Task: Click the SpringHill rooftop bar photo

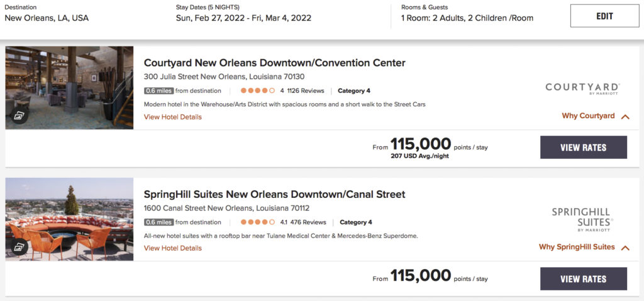Action: [x=69, y=214]
